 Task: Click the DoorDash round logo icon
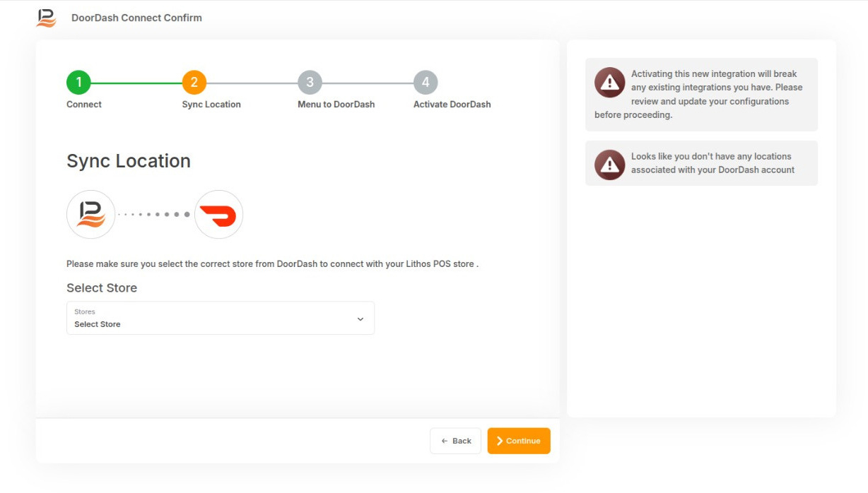(x=218, y=214)
